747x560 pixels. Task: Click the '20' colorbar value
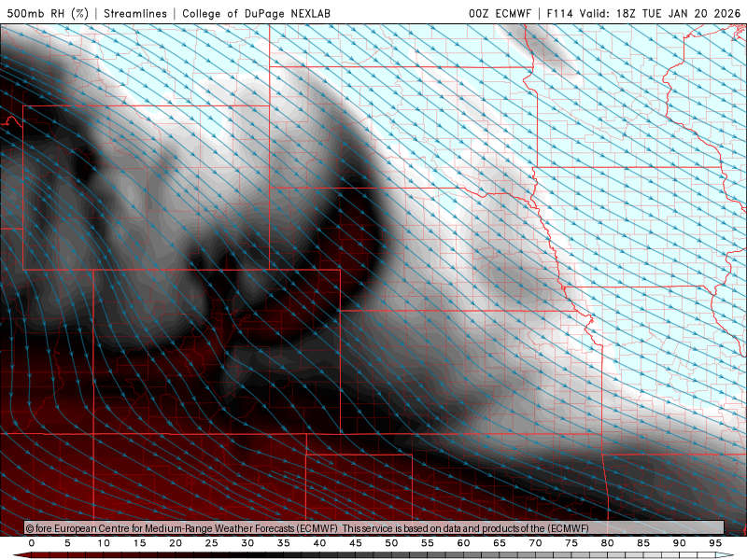176,543
